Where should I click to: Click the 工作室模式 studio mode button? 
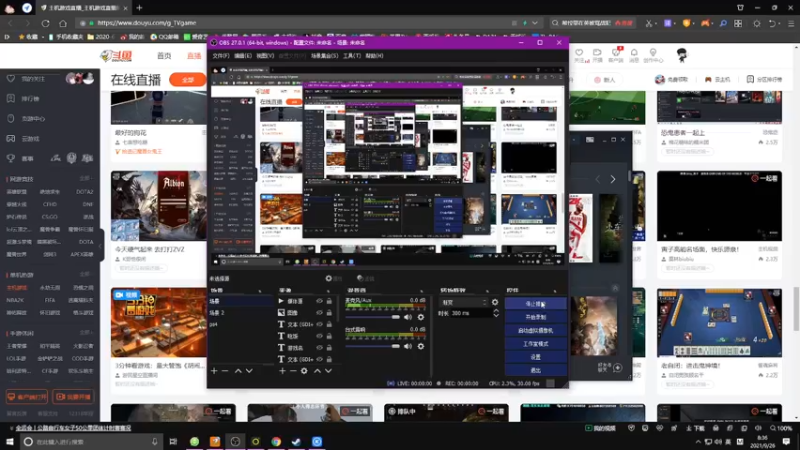click(535, 343)
